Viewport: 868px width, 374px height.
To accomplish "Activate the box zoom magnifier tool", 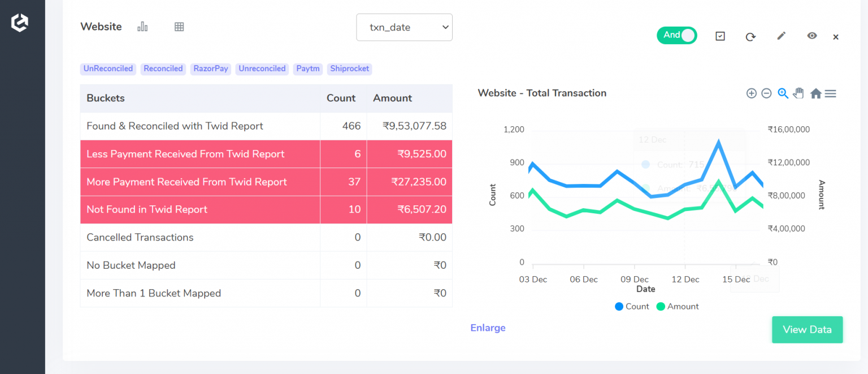I will click(x=783, y=93).
